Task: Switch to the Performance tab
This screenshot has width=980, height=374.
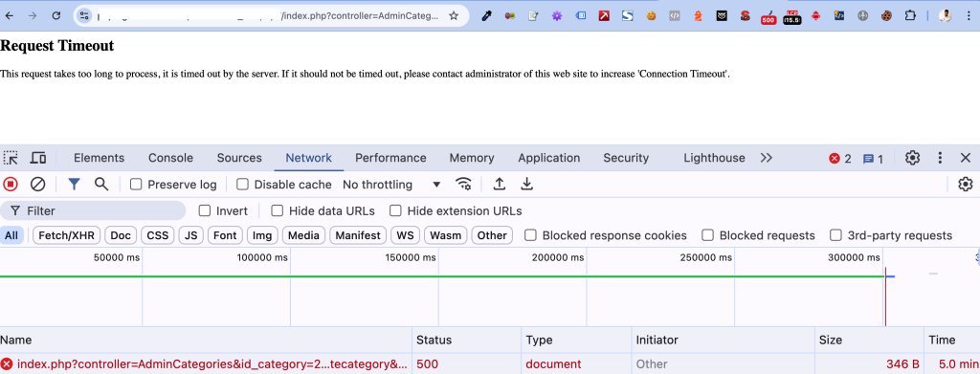Action: [x=390, y=158]
